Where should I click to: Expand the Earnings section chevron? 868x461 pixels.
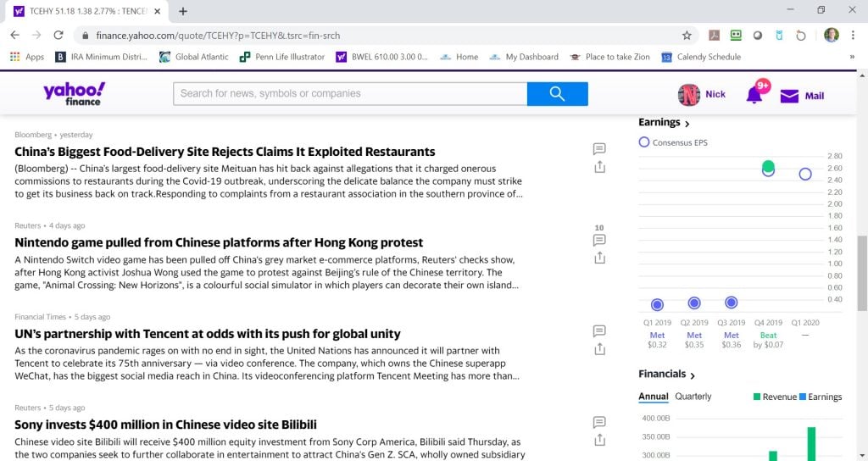(x=687, y=124)
